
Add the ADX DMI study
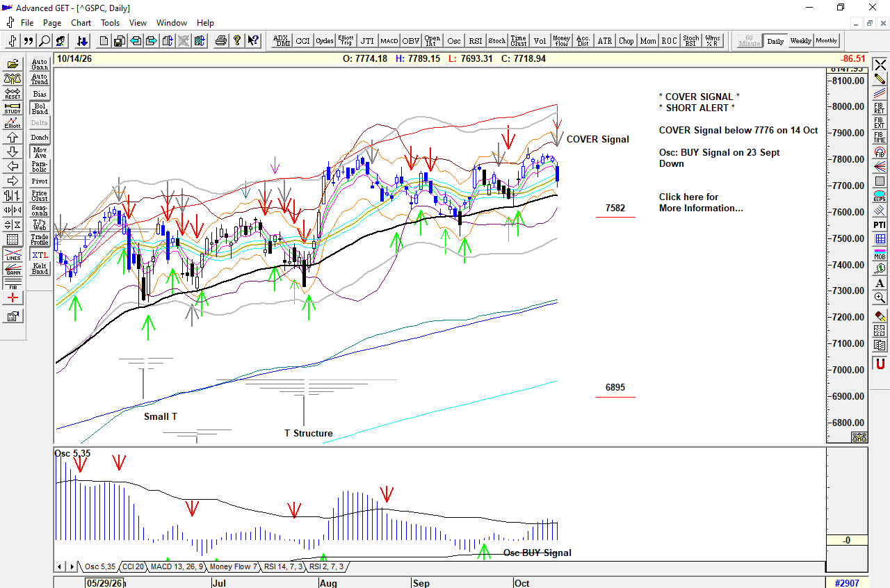click(x=282, y=41)
